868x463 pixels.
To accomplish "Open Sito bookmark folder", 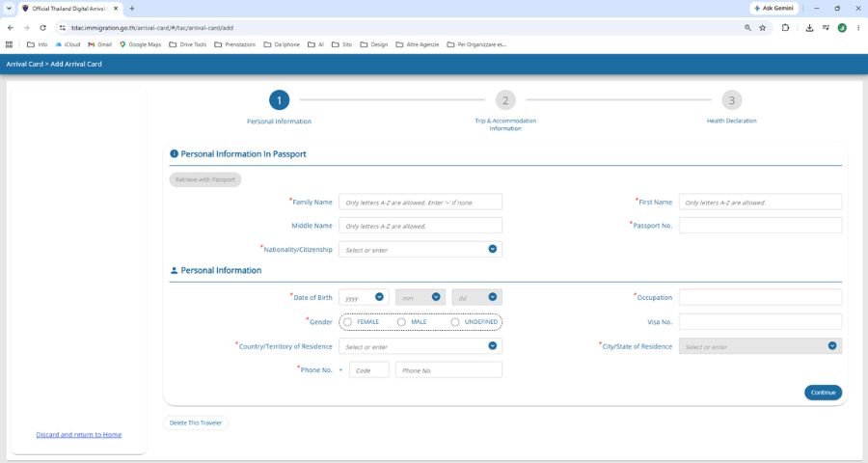I will pyautogui.click(x=341, y=44).
